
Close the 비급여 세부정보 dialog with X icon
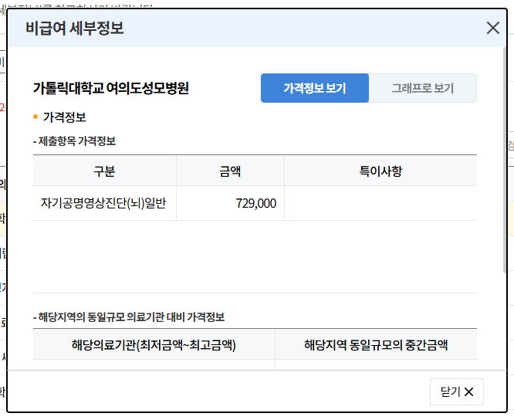(492, 28)
